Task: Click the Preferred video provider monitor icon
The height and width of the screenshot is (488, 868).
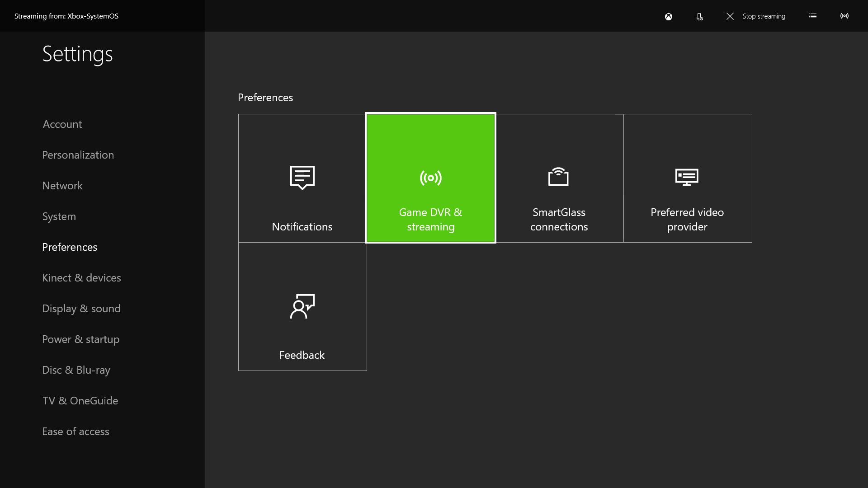Action: 687,177
